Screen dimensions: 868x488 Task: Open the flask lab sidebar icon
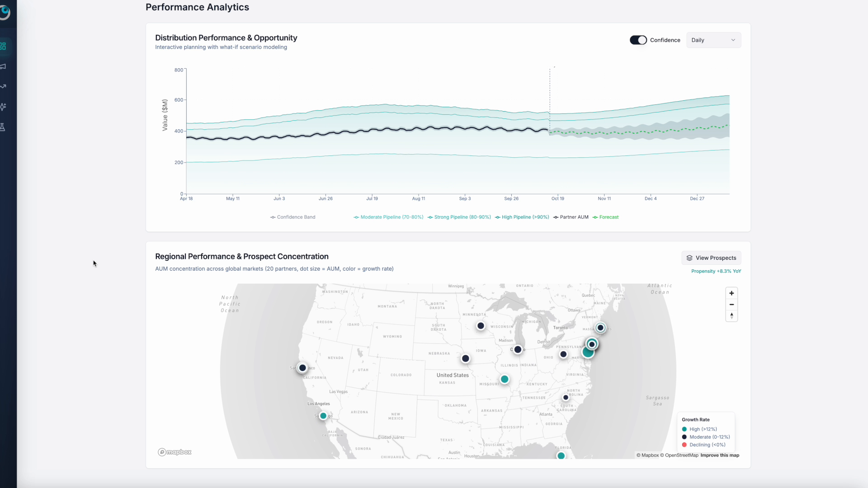pos(3,127)
